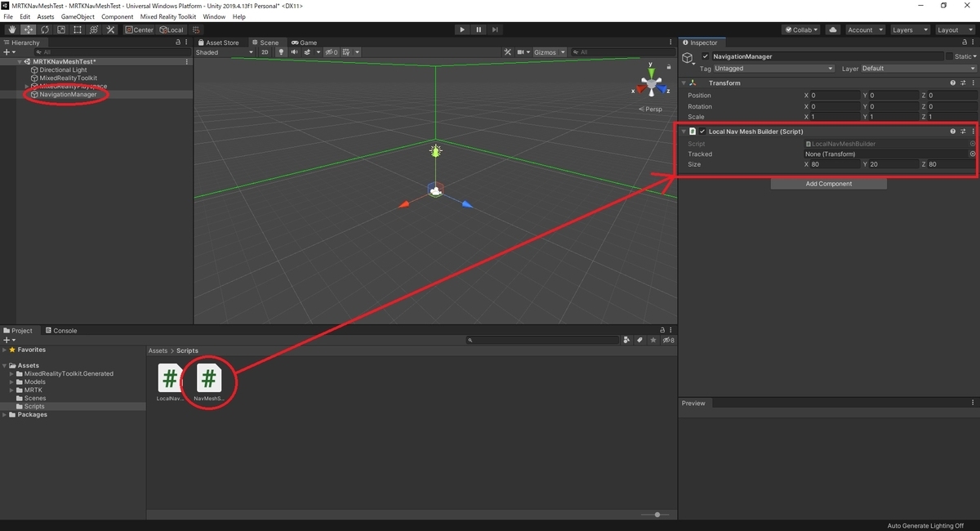This screenshot has width=980, height=531.
Task: Toggle scene lighting bulb icon
Action: 282,52
